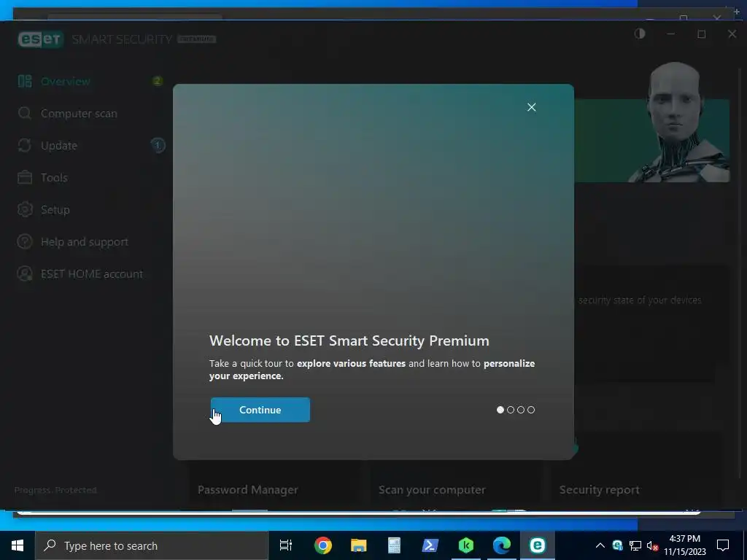The height and width of the screenshot is (560, 747).
Task: Click the Overview notification count badge
Action: pos(158,82)
